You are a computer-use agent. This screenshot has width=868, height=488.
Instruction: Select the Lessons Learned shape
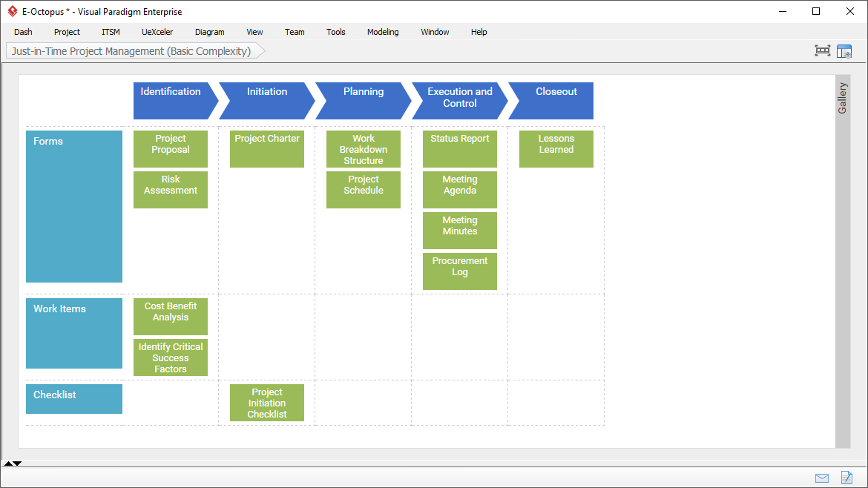[556, 148]
